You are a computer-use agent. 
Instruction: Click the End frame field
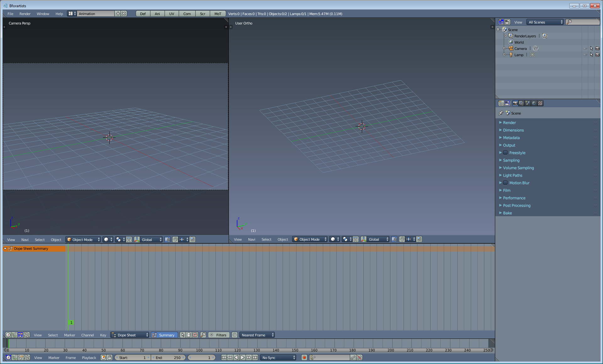168,357
